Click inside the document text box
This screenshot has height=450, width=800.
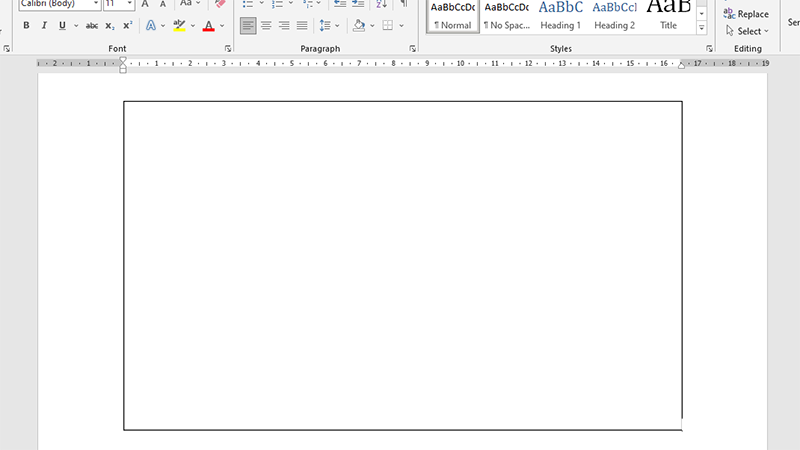(x=402, y=265)
